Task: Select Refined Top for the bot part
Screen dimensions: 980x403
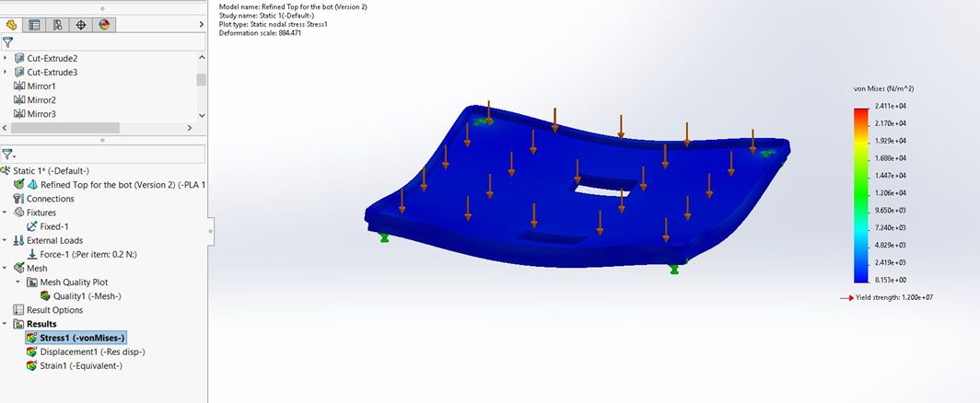Action: click(123, 184)
